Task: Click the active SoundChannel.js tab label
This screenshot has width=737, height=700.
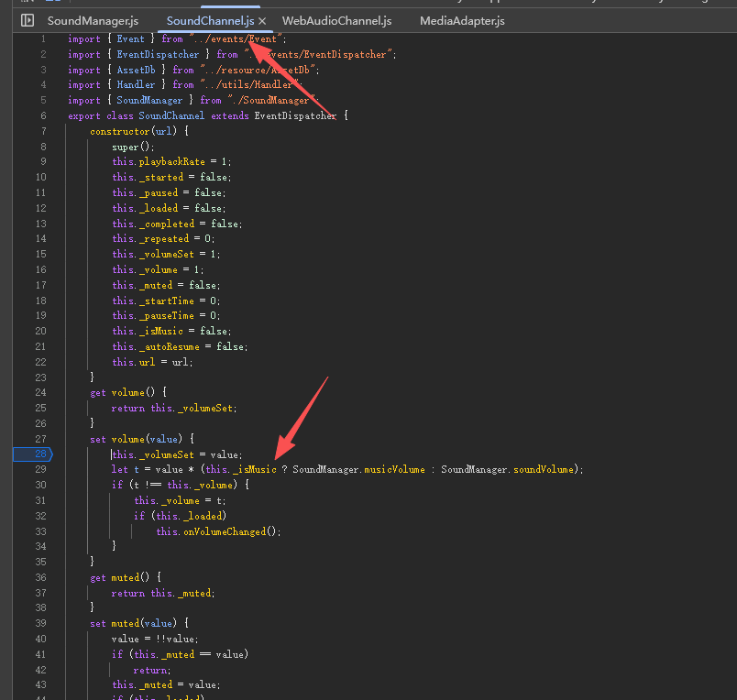Action: [x=211, y=20]
